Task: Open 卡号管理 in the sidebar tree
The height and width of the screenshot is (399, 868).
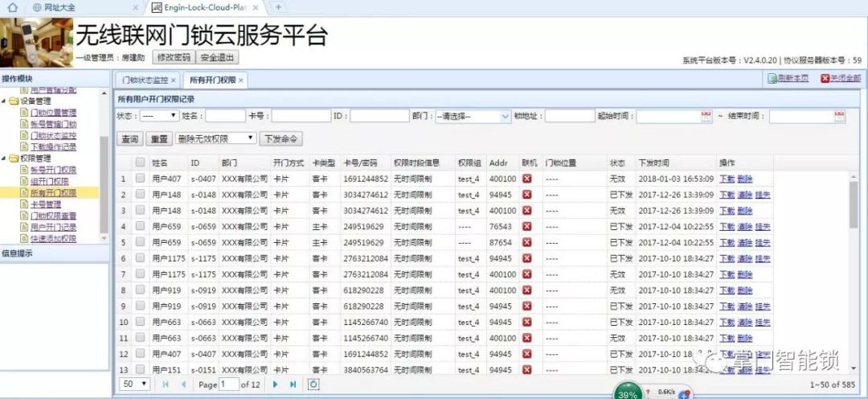Action: click(x=46, y=204)
